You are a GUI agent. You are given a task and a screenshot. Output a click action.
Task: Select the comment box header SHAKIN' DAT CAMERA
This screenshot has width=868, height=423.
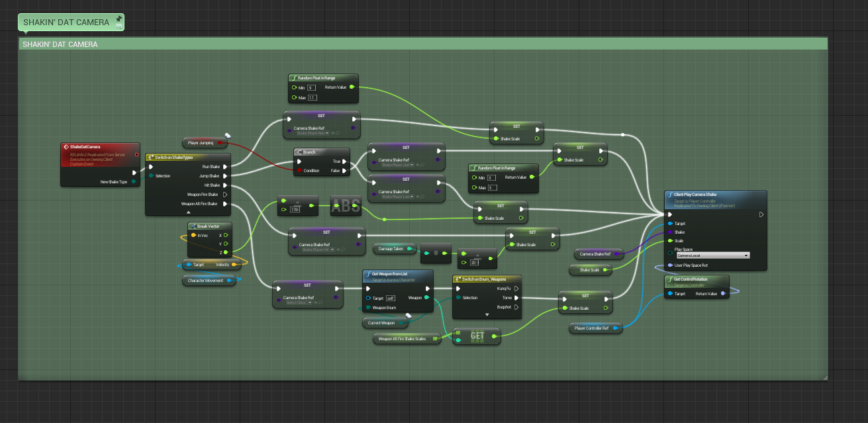pos(424,44)
